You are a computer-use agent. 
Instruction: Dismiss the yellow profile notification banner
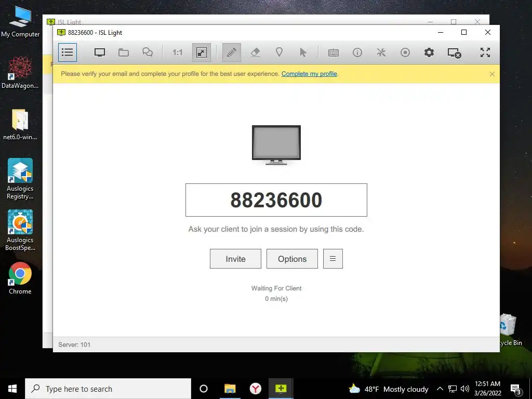tap(492, 74)
